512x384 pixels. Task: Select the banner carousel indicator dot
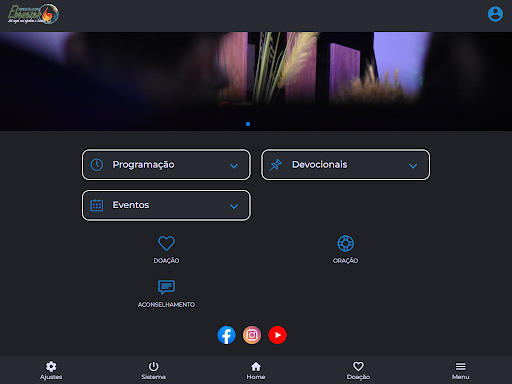248,124
